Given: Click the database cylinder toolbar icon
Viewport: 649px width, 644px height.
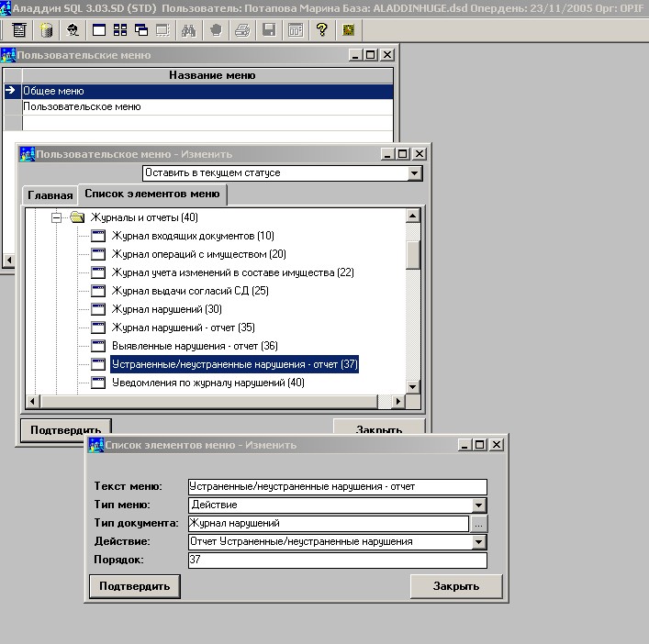Looking at the screenshot, I should pyautogui.click(x=46, y=30).
